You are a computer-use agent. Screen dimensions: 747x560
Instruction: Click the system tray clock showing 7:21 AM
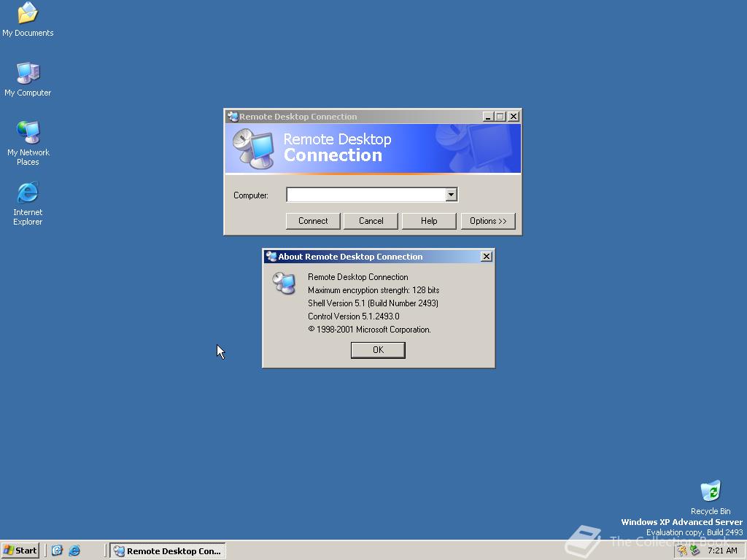722,551
